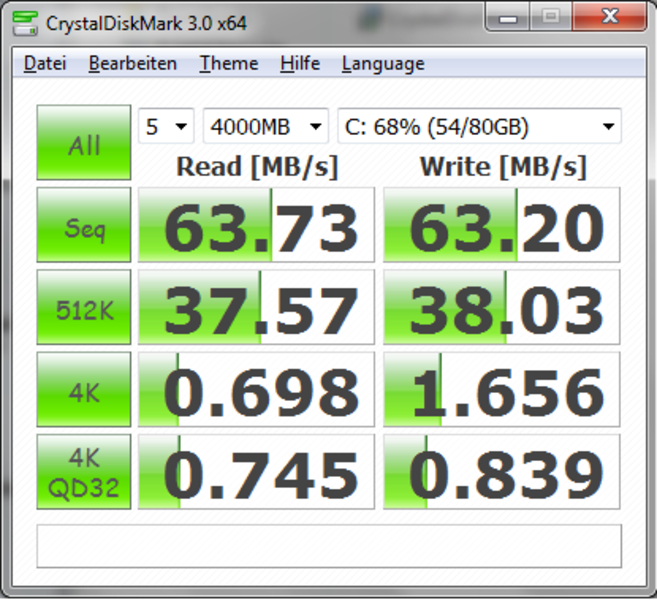Click the Write [MB/s] column header
Image resolution: width=657 pixels, height=600 pixels.
503,167
